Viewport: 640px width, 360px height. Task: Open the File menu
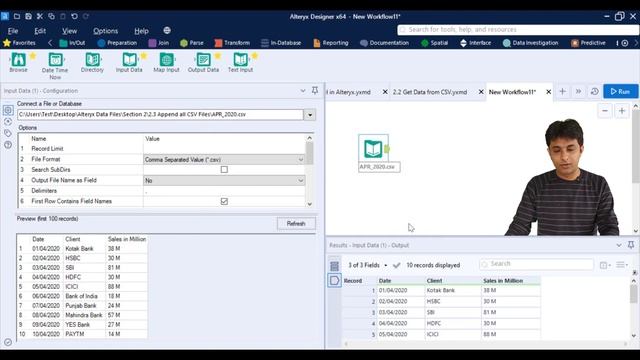[13, 31]
